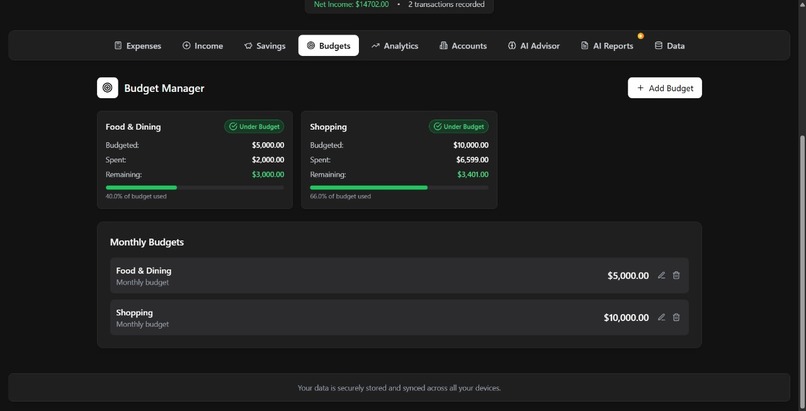806x411 pixels.
Task: Click the Food & Dining name in Monthly Budgets
Action: click(144, 271)
